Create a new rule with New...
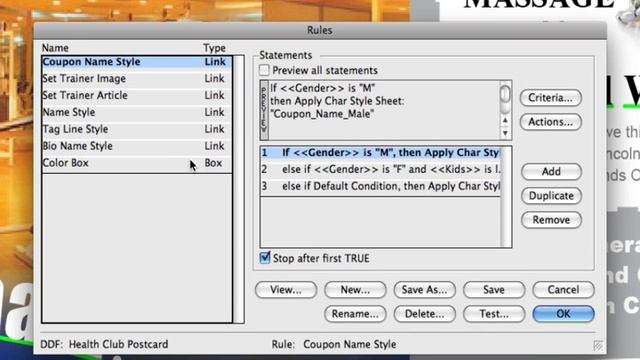Screen dimensions: 640x360 [x=355, y=290]
